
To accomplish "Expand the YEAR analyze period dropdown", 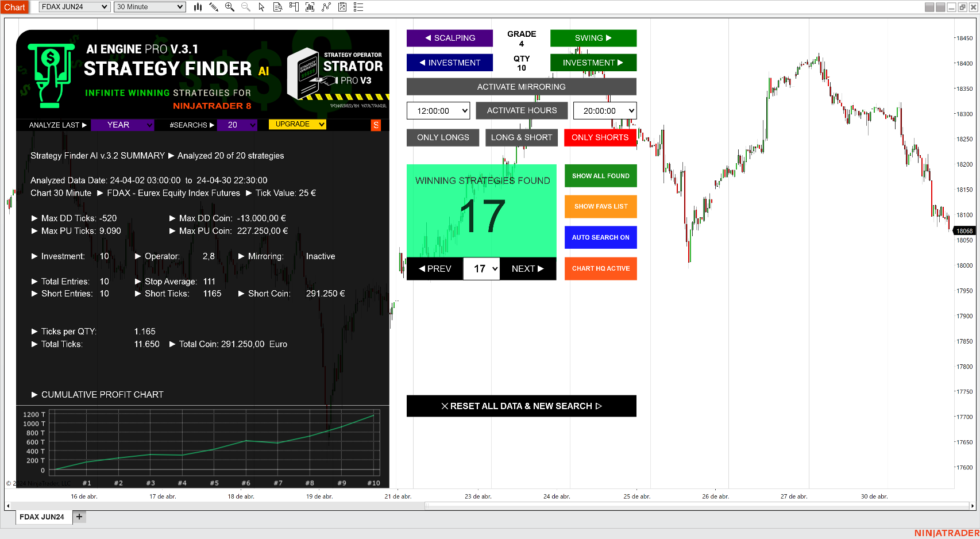I will tap(122, 125).
